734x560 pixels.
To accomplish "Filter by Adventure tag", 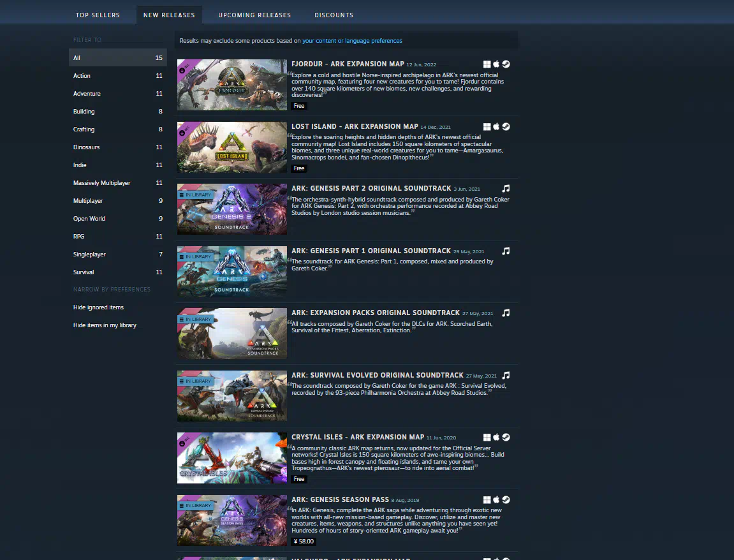I will click(x=118, y=93).
